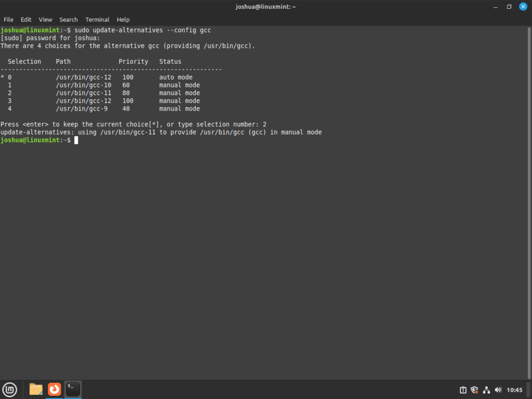Click the 'Press <enter> to keep' prompt line
The height and width of the screenshot is (399, 532).
pos(134,124)
